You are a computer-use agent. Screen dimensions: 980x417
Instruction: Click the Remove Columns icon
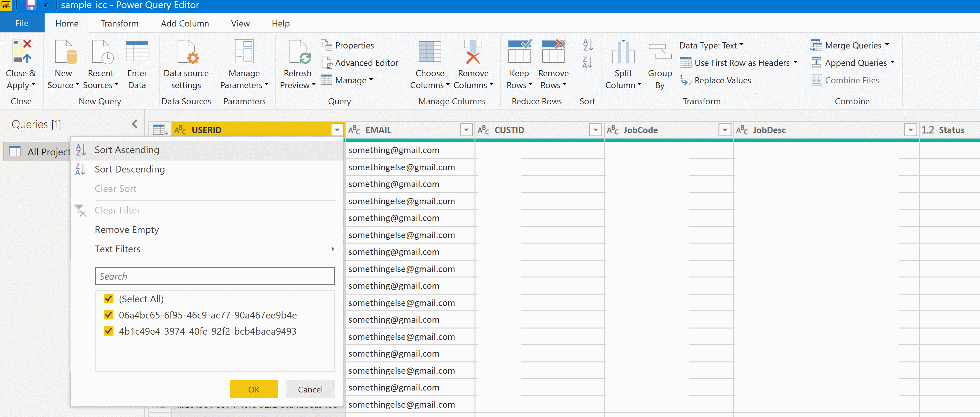pos(473,52)
